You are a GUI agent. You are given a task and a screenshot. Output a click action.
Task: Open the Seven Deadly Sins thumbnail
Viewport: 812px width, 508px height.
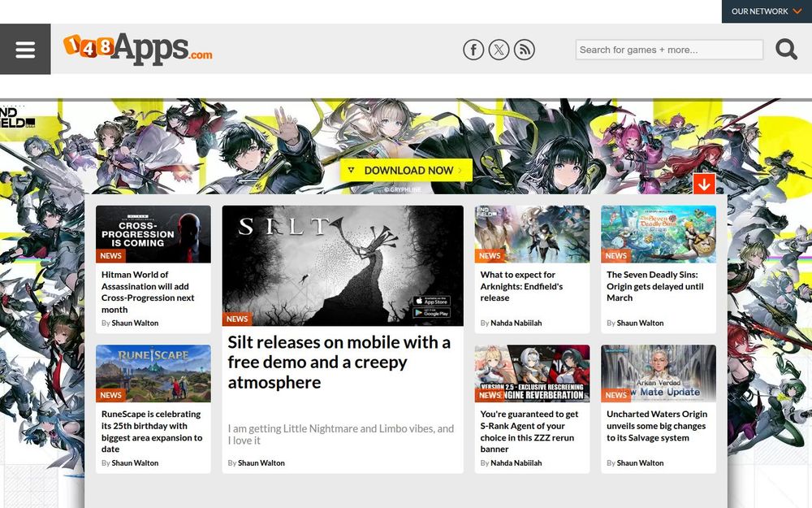659,234
